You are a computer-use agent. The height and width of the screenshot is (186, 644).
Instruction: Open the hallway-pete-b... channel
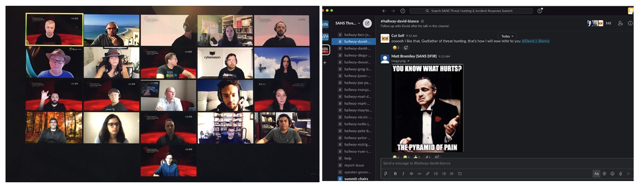[355, 131]
